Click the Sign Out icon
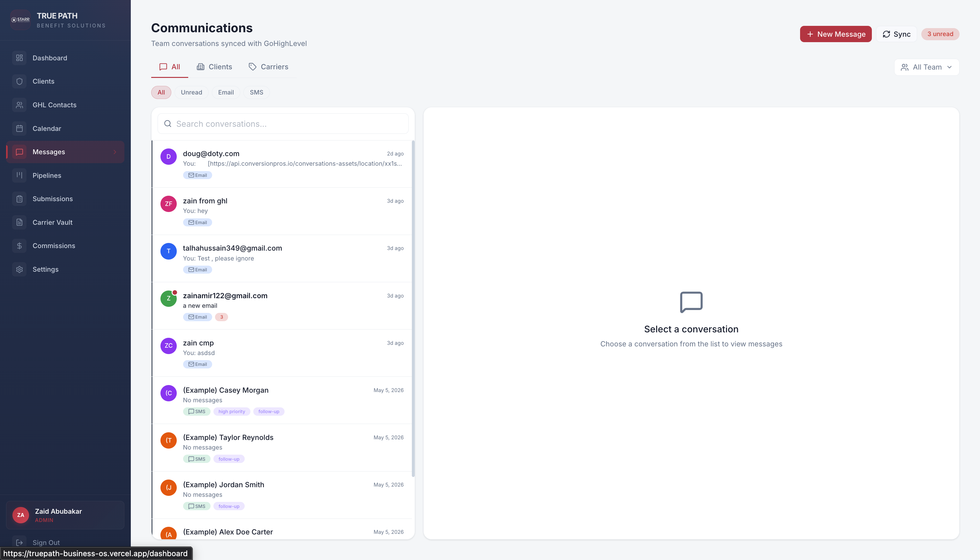 click(x=19, y=542)
